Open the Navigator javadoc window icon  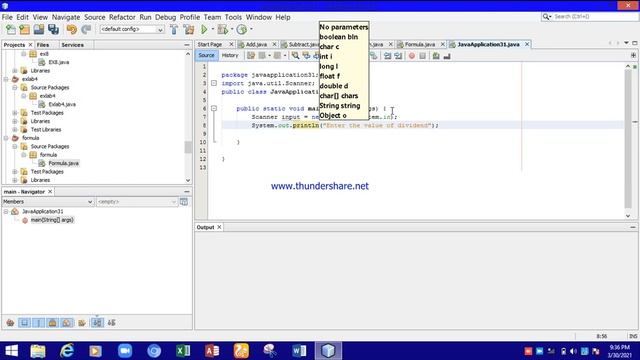184,202
